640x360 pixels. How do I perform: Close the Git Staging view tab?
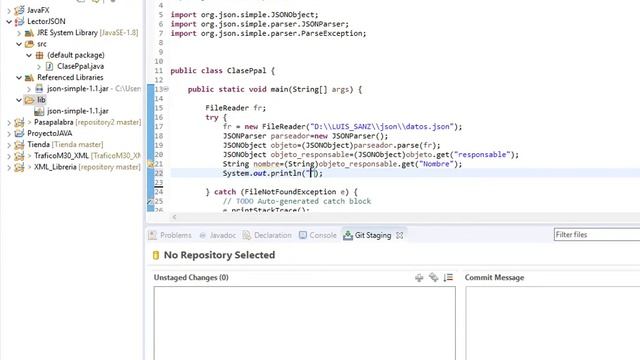pos(400,236)
